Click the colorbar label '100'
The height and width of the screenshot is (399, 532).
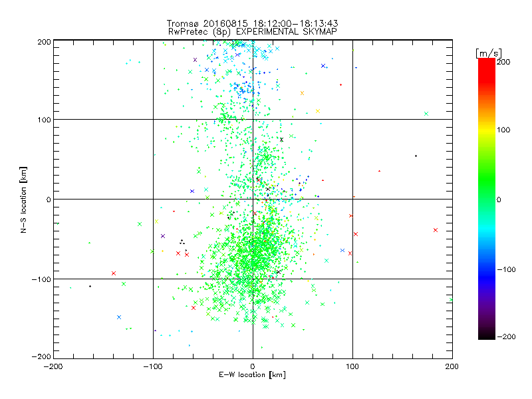click(x=503, y=130)
